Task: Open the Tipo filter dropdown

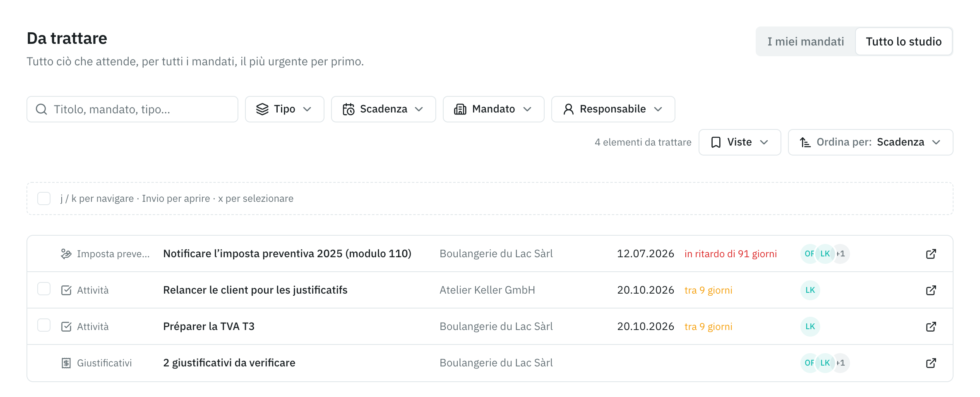Action: 285,109
